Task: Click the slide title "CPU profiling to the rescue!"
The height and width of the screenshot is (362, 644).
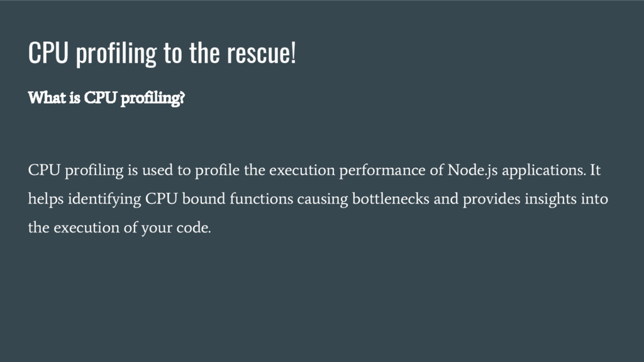Action: (x=162, y=54)
